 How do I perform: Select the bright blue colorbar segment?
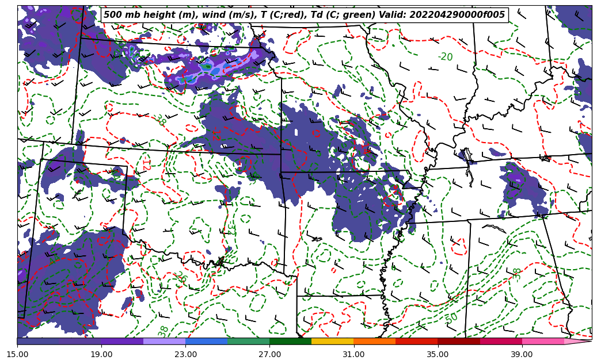point(206,342)
